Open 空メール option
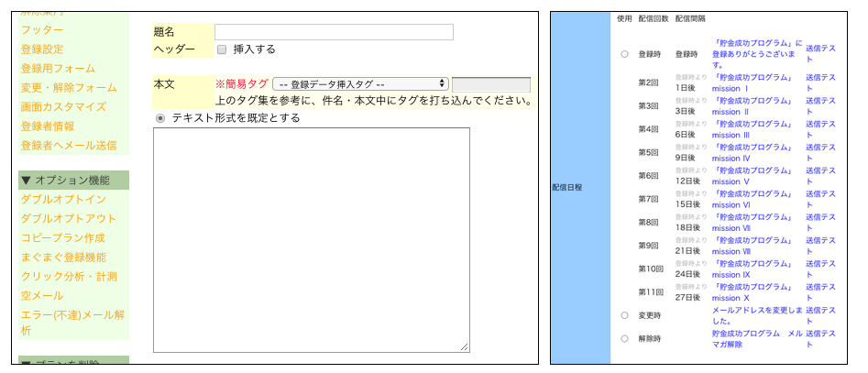 point(42,295)
